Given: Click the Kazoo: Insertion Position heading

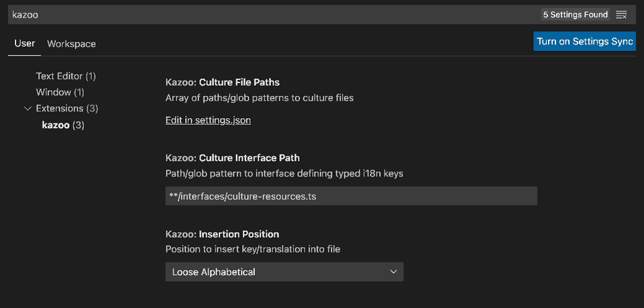Looking at the screenshot, I should [x=222, y=234].
